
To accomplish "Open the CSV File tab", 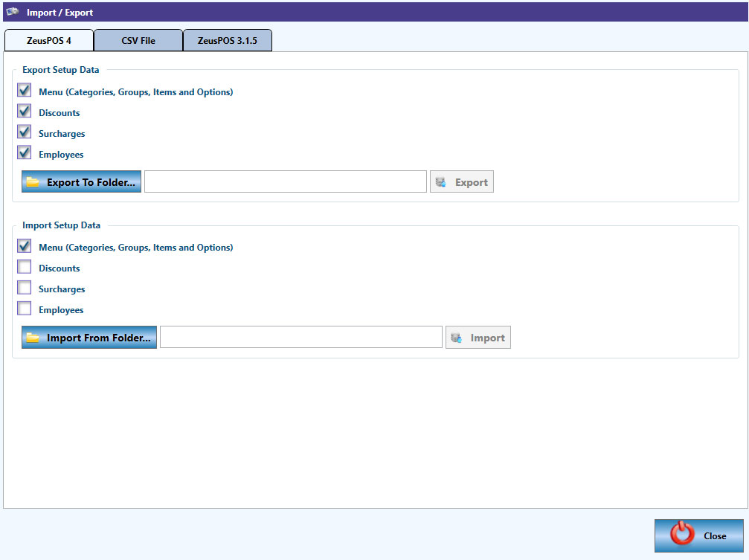I will coord(138,41).
